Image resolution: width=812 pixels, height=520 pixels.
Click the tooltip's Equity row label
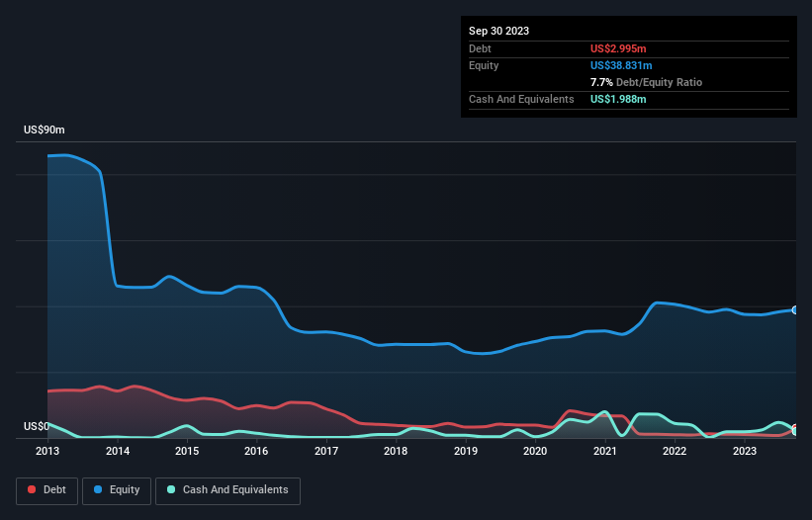click(484, 65)
